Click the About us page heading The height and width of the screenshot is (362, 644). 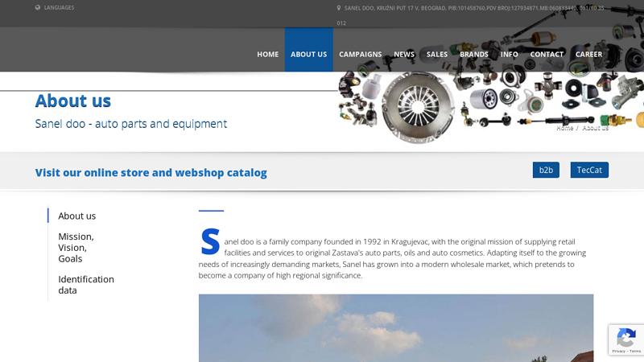(x=73, y=101)
